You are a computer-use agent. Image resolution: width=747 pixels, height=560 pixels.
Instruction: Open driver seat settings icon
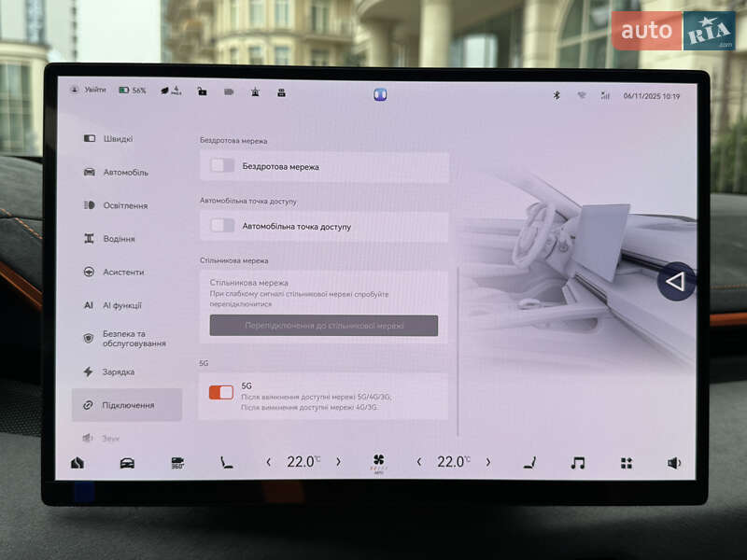226,463
